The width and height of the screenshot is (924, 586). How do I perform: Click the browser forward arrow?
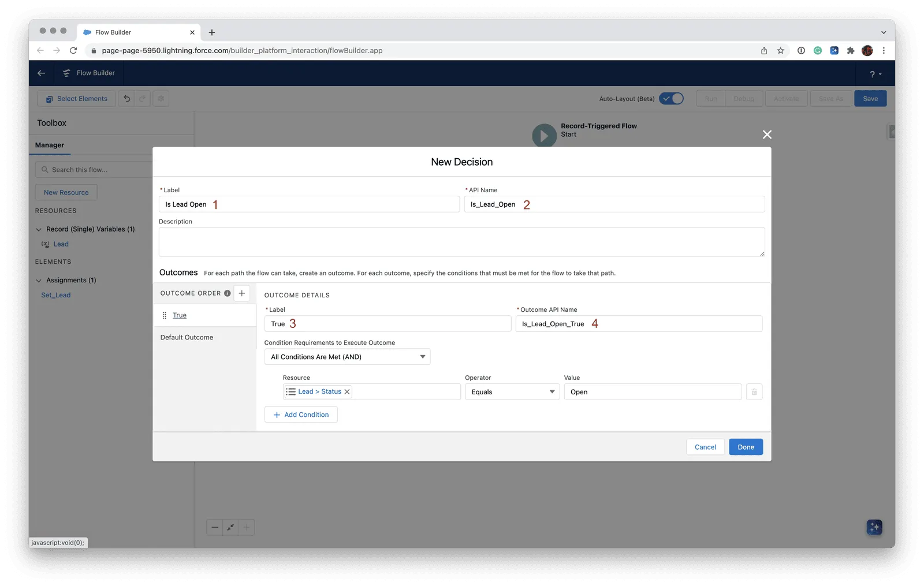pos(57,51)
